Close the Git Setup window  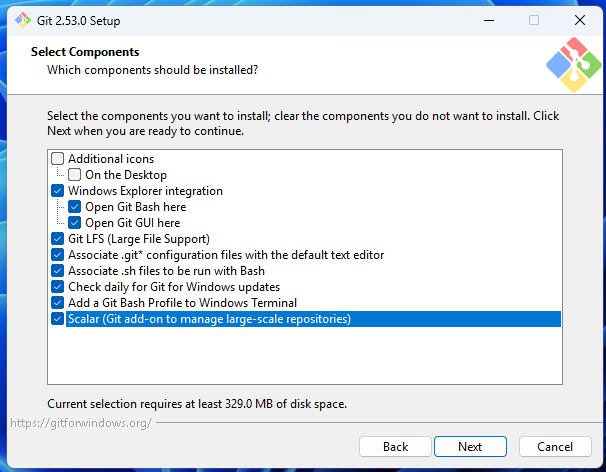click(580, 19)
